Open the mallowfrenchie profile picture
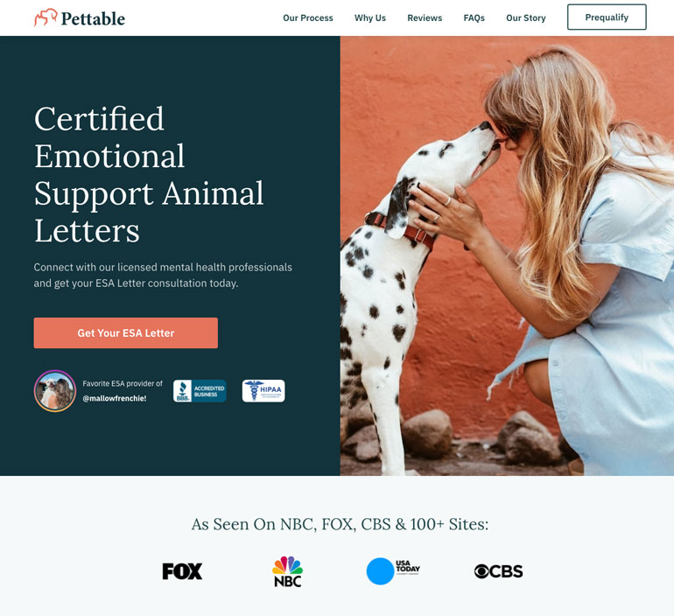The width and height of the screenshot is (674, 616). (x=55, y=391)
